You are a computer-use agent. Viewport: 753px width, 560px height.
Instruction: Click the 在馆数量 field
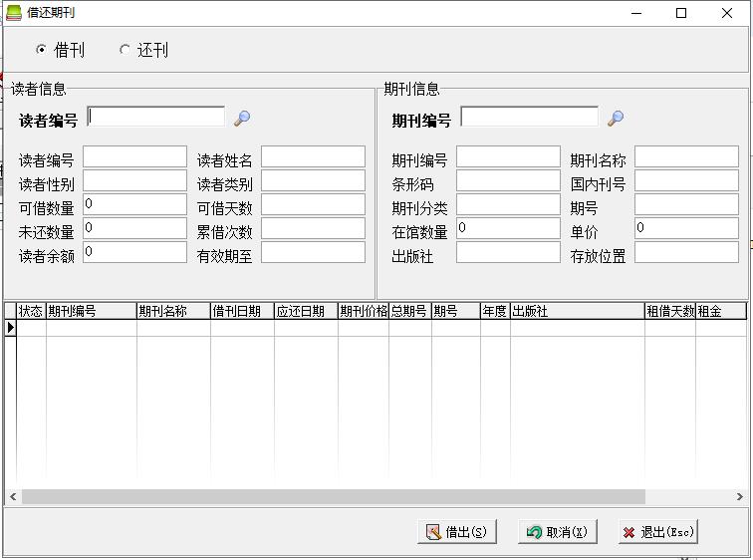coord(509,228)
